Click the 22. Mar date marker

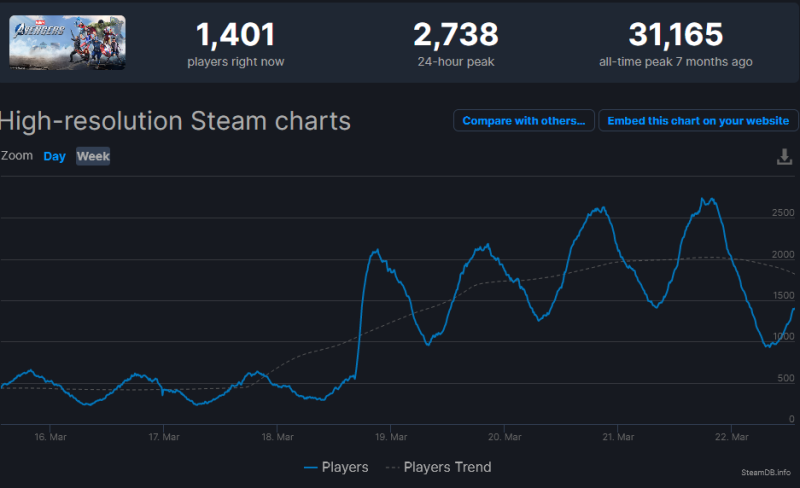(732, 437)
